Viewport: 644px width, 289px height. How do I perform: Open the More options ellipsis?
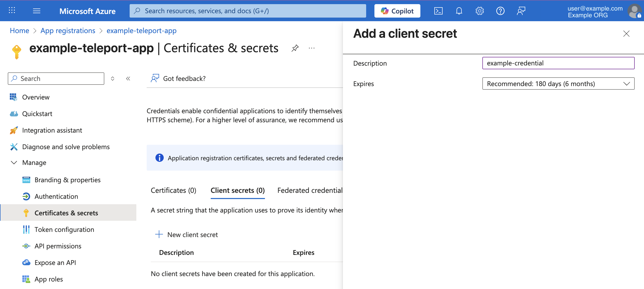[x=312, y=48]
